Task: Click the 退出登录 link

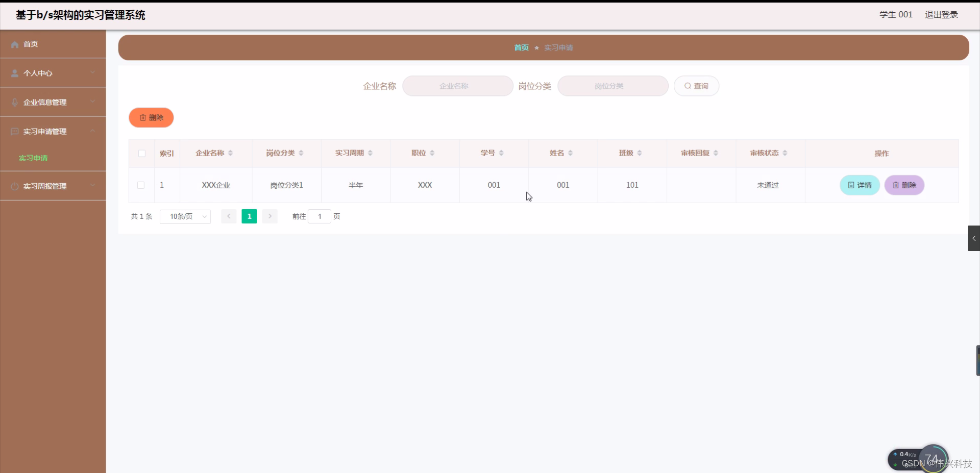Action: tap(941, 15)
